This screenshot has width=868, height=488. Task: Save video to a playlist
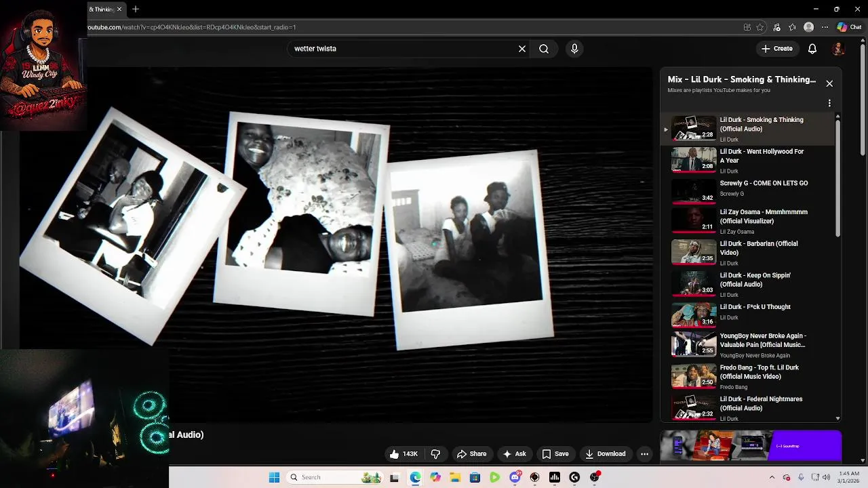[555, 454]
